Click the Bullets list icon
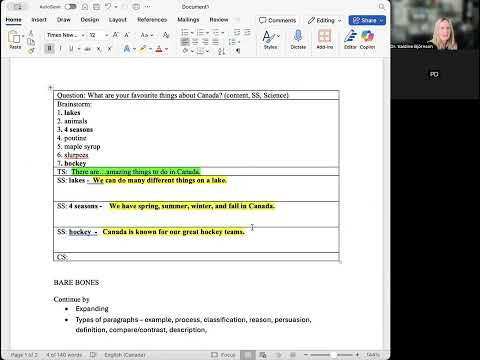 (x=184, y=32)
